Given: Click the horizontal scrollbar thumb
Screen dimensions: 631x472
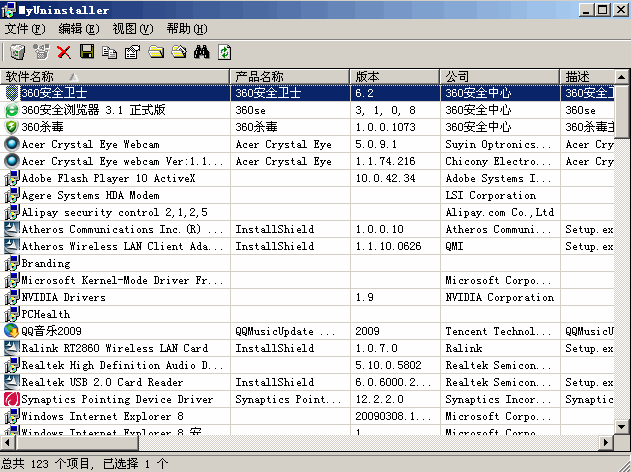Looking at the screenshot, I should point(76,443).
